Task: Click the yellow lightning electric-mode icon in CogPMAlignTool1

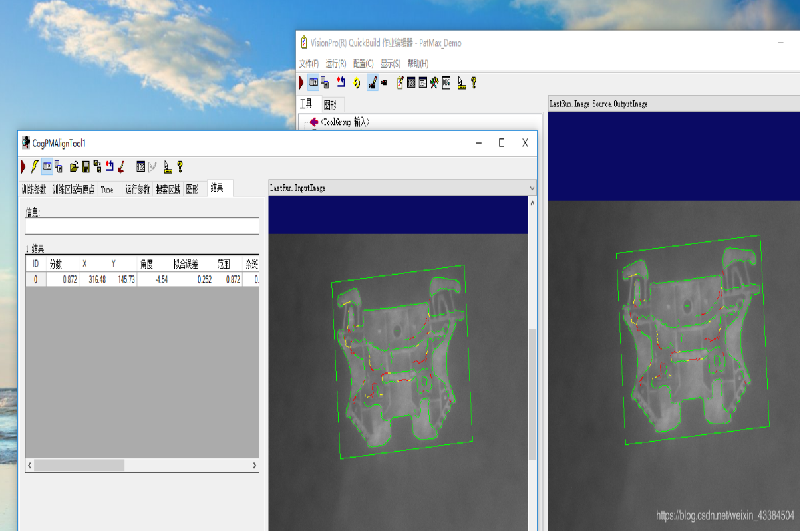Action: (x=35, y=166)
